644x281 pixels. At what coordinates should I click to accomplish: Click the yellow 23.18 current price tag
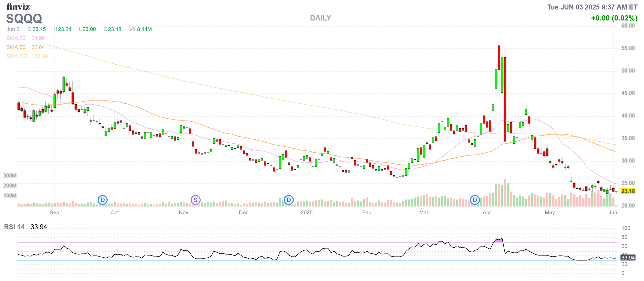(628, 191)
